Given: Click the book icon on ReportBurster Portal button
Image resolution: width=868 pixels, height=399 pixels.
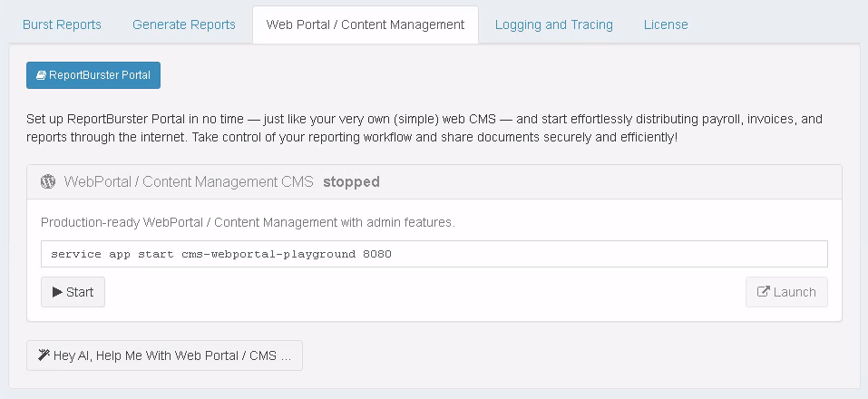Looking at the screenshot, I should [41, 76].
